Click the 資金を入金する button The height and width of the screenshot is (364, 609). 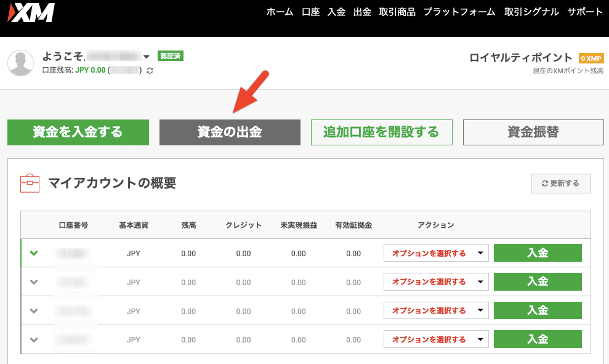pos(78,132)
